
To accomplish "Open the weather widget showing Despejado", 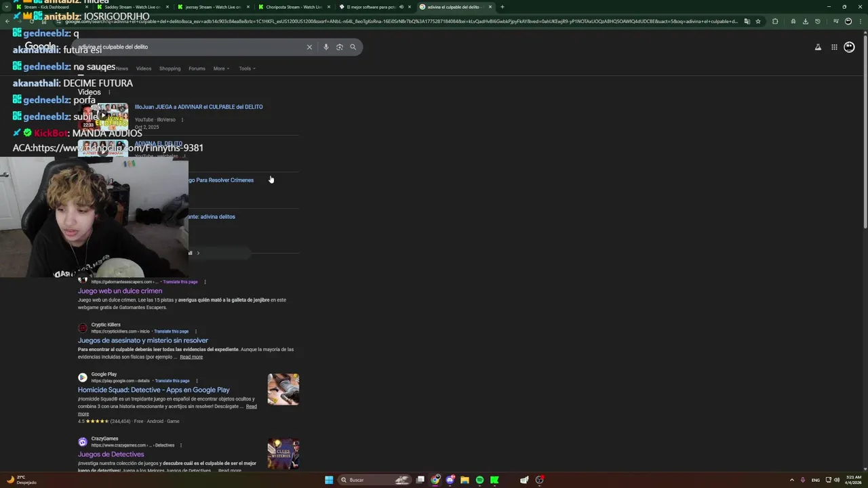I will 22,480.
